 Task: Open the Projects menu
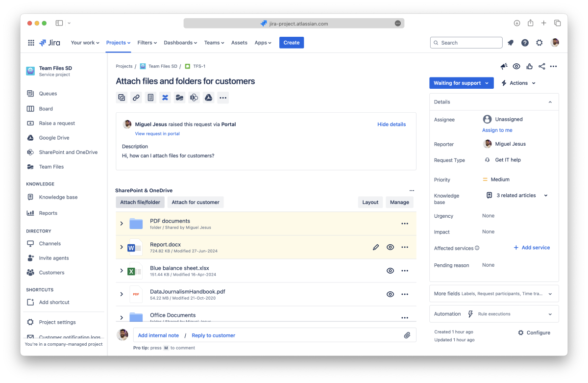[x=118, y=43]
